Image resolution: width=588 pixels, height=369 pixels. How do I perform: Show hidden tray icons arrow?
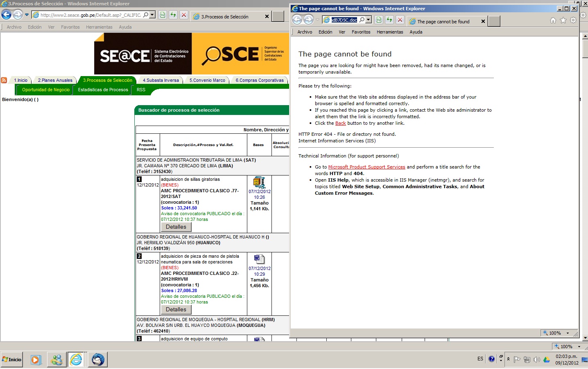point(508,359)
